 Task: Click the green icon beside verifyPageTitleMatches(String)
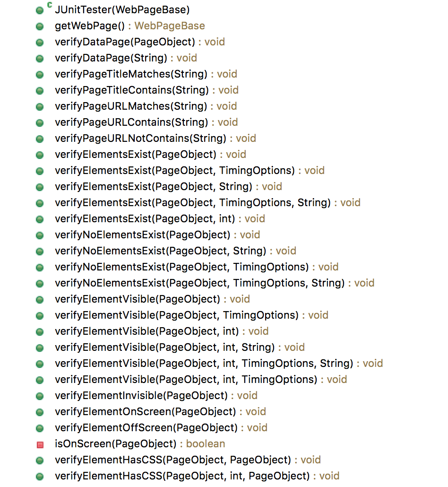tap(40, 75)
